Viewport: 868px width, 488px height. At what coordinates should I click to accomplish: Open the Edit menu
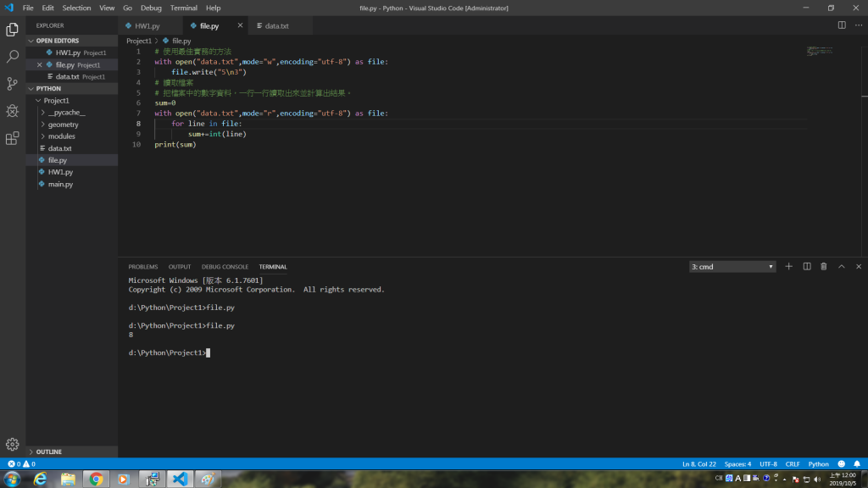coord(47,8)
